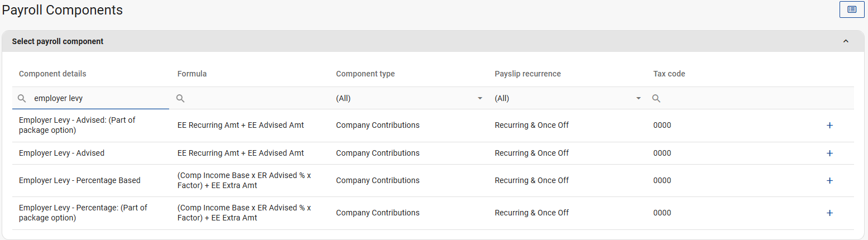Screen dimensions: 868x240
Task: Add Employer Levy - Percentage Based component
Action: pos(829,181)
